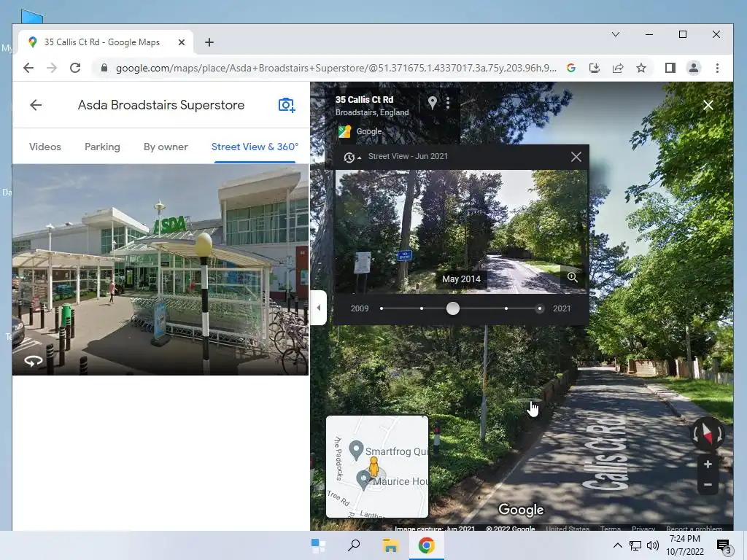Open the Videos tab
The height and width of the screenshot is (560, 747).
tap(44, 147)
